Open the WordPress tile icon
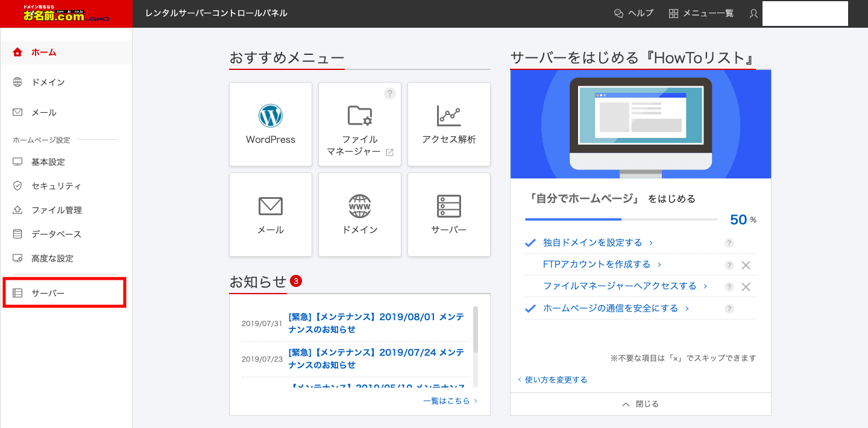The image size is (868, 428). [271, 116]
